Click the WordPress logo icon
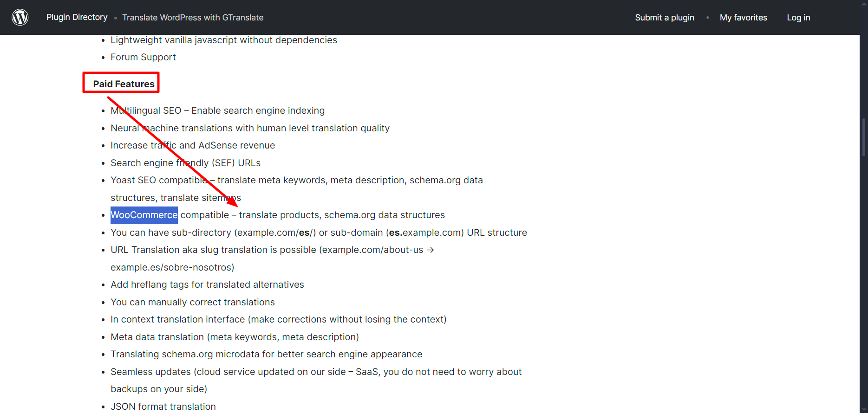Image resolution: width=868 pixels, height=413 pixels. click(x=20, y=17)
